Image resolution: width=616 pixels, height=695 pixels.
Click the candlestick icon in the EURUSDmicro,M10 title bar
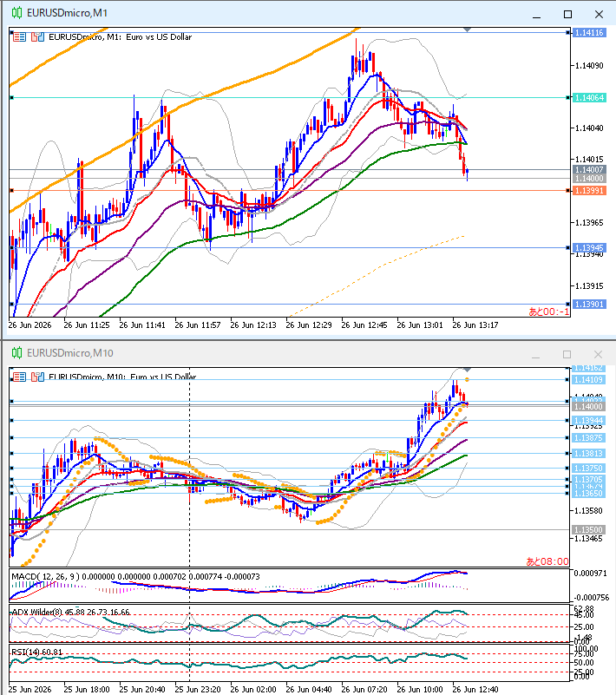coord(16,353)
